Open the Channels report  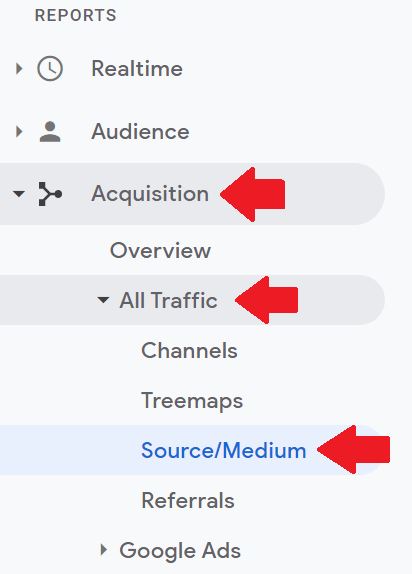[x=189, y=351]
